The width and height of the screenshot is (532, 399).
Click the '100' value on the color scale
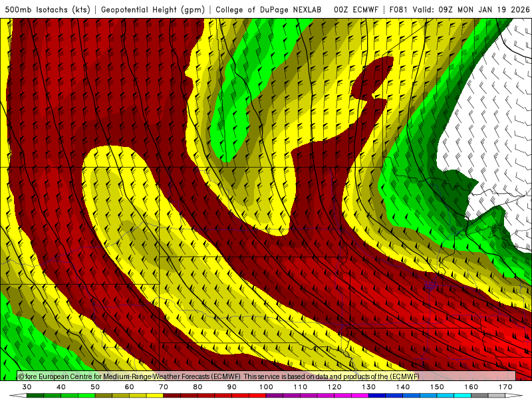(x=266, y=387)
